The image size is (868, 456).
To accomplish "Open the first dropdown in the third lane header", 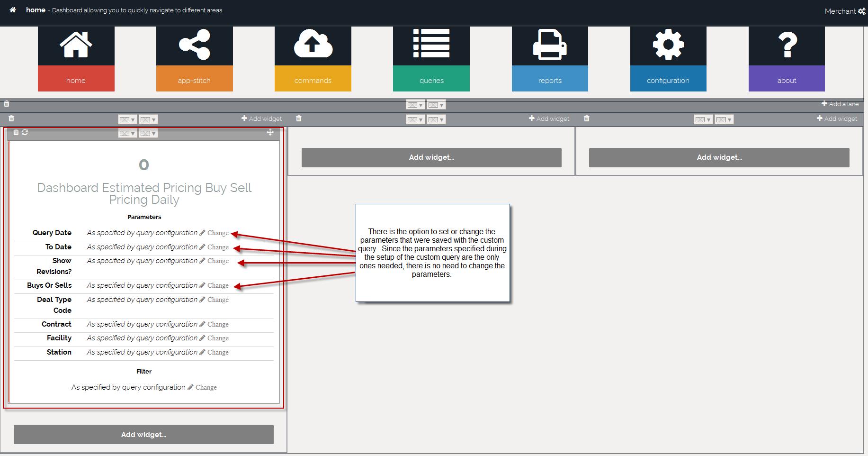I will 703,119.
